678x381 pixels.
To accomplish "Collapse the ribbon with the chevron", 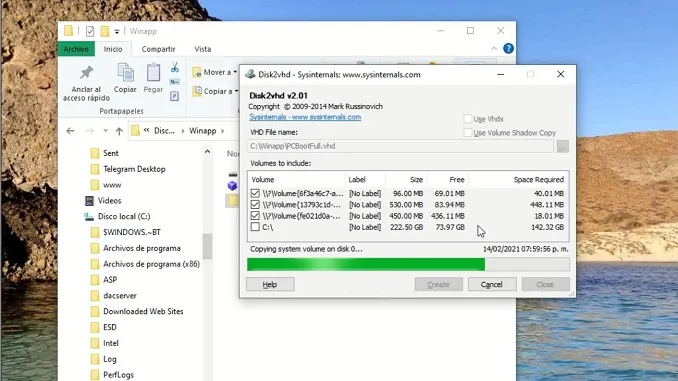I will 494,49.
